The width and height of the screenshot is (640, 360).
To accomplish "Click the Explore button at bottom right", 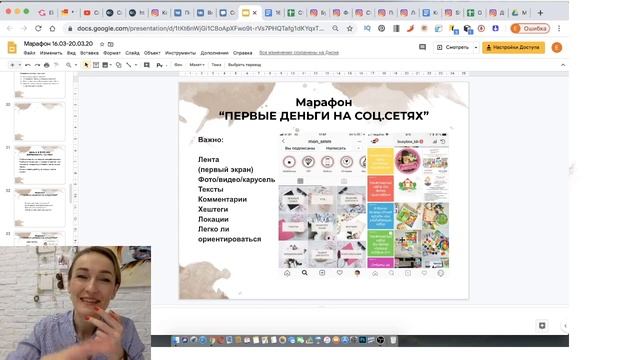I will pos(542,325).
